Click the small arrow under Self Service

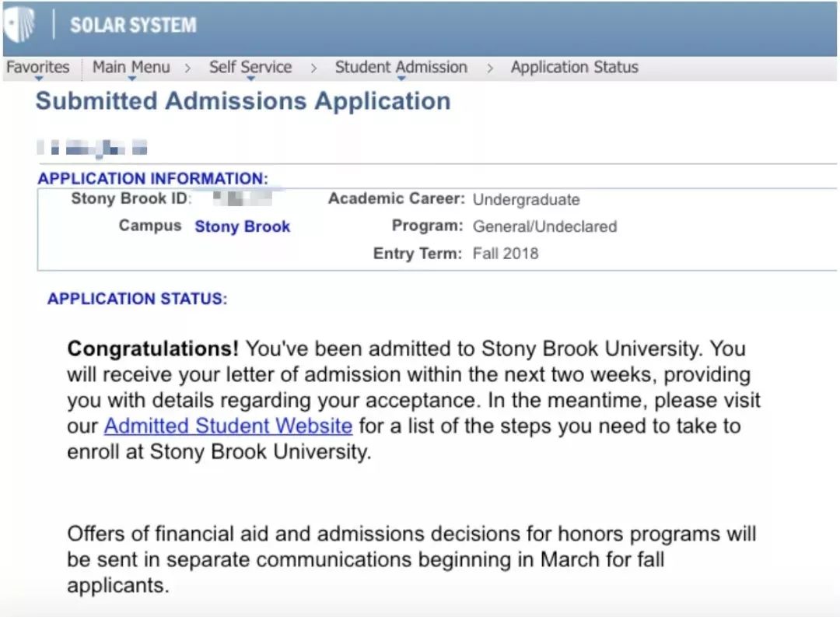pyautogui.click(x=250, y=79)
